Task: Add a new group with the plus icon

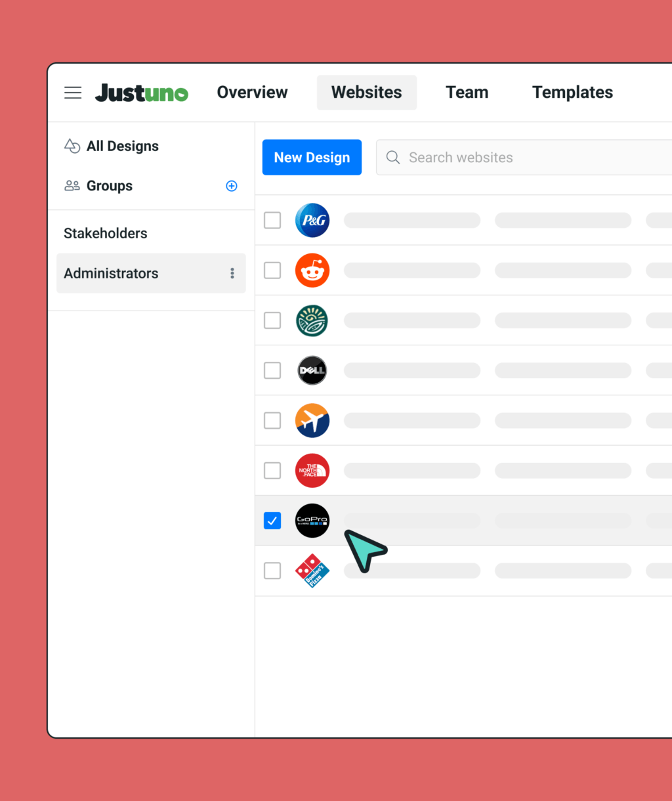Action: point(232,186)
